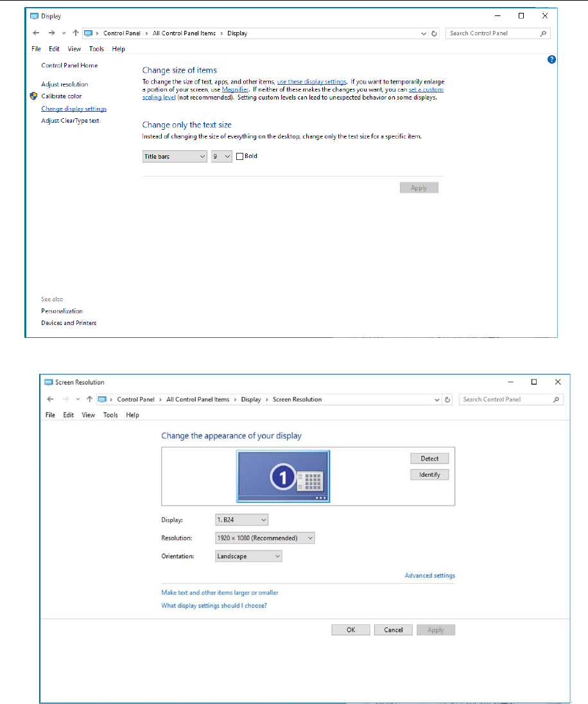Screen dimensions: 588x704
Task: Click back arrow in Display window
Action: point(37,33)
